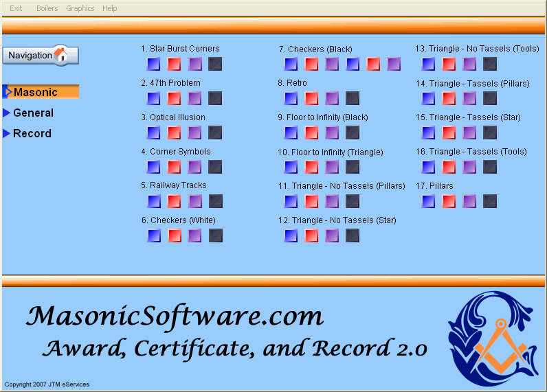The width and height of the screenshot is (547, 392).
Task: Pick blue swatch under 47th Problem
Action: coord(153,98)
